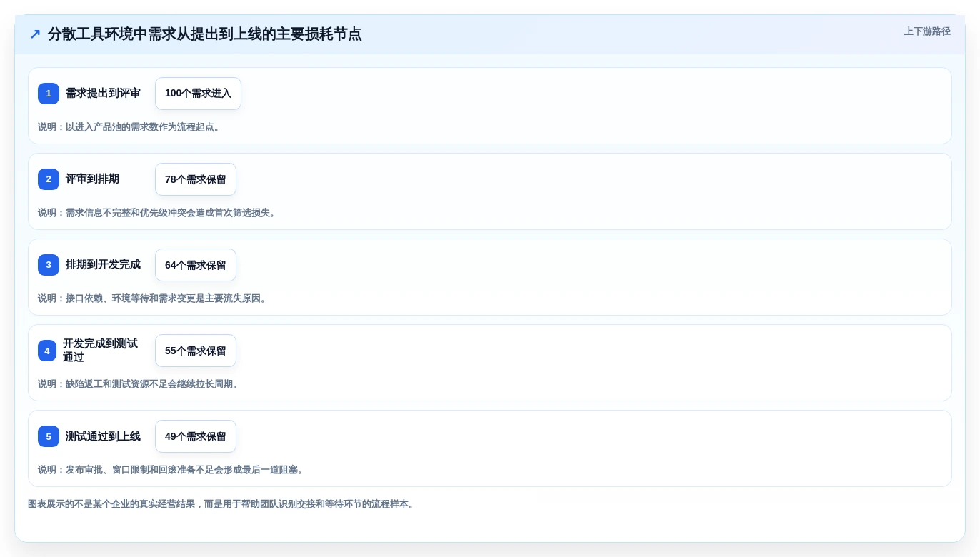Select the 100个需求进入 value chip
The image size is (980, 557).
[198, 94]
